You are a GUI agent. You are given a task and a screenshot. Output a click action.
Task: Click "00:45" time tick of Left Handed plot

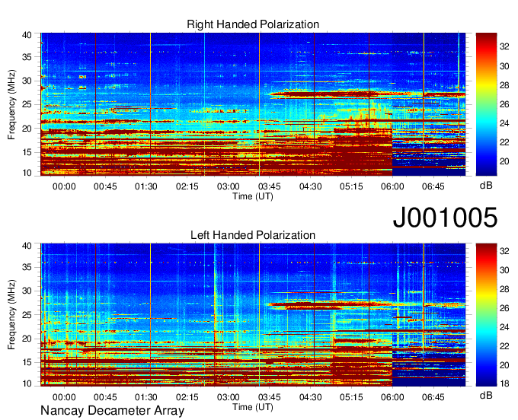105,397
